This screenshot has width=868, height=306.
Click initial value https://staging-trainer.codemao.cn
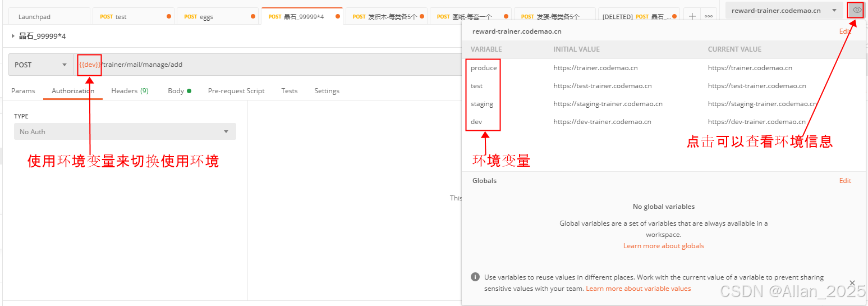click(x=608, y=104)
